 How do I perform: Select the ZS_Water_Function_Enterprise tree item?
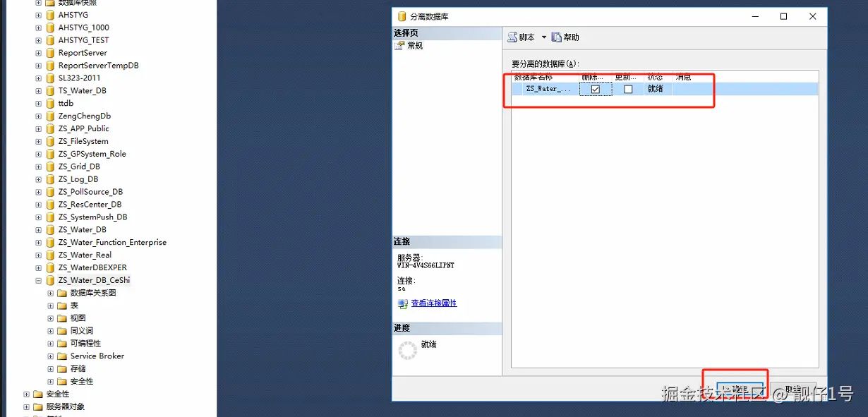[112, 243]
